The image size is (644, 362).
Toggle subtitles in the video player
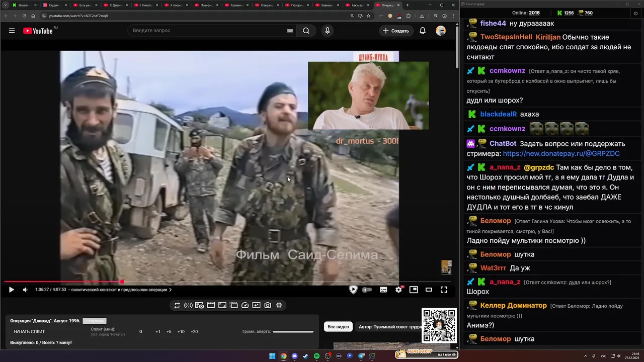(x=383, y=290)
